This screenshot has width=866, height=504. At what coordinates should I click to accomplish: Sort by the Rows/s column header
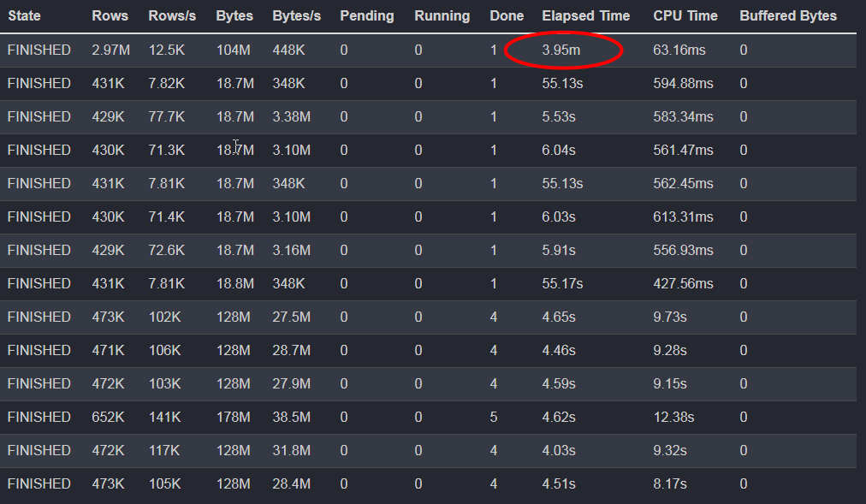coord(171,15)
